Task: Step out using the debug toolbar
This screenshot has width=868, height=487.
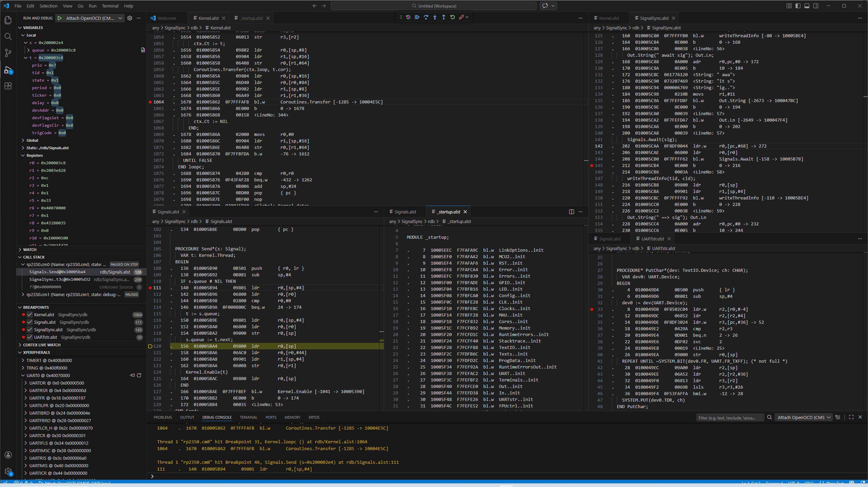Action: 444,17
